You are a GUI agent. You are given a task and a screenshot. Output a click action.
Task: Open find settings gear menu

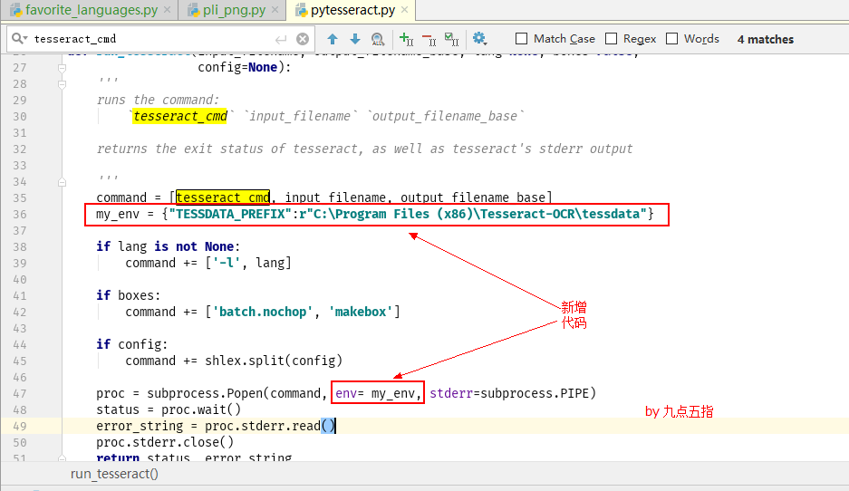pos(479,39)
